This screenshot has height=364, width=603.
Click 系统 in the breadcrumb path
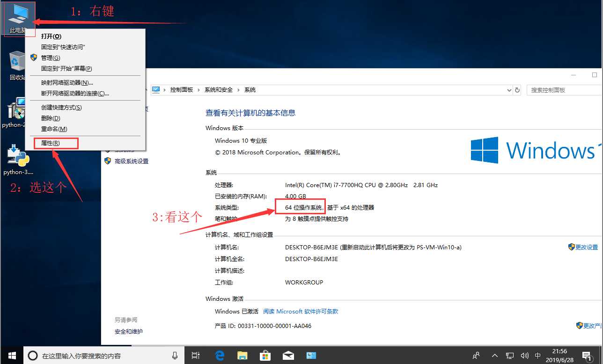pos(250,90)
